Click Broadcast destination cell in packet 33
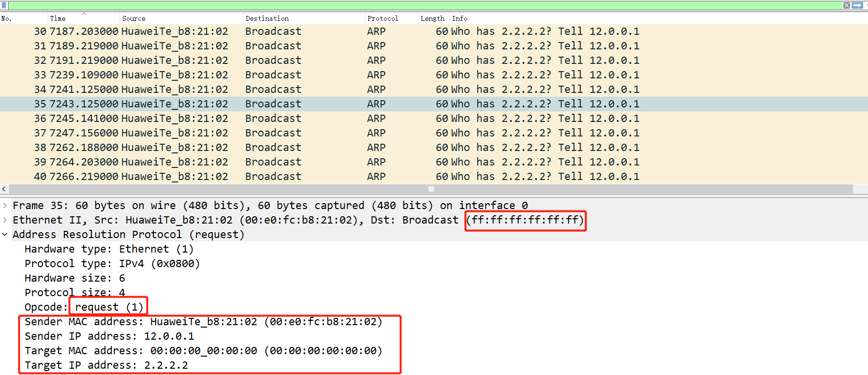 coord(273,75)
